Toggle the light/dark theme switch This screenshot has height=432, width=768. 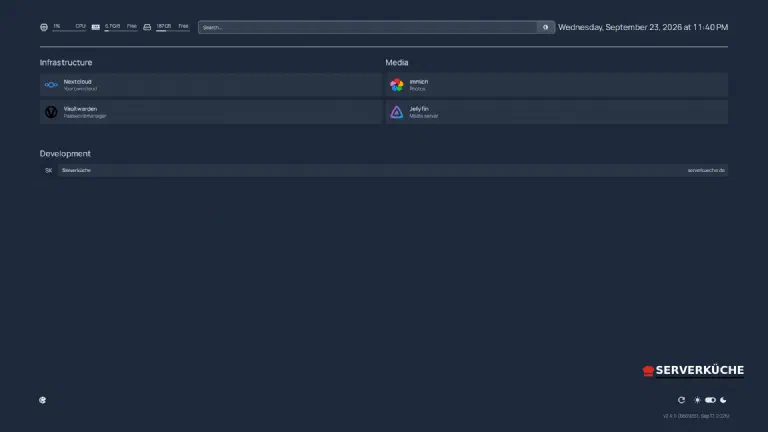(x=710, y=400)
